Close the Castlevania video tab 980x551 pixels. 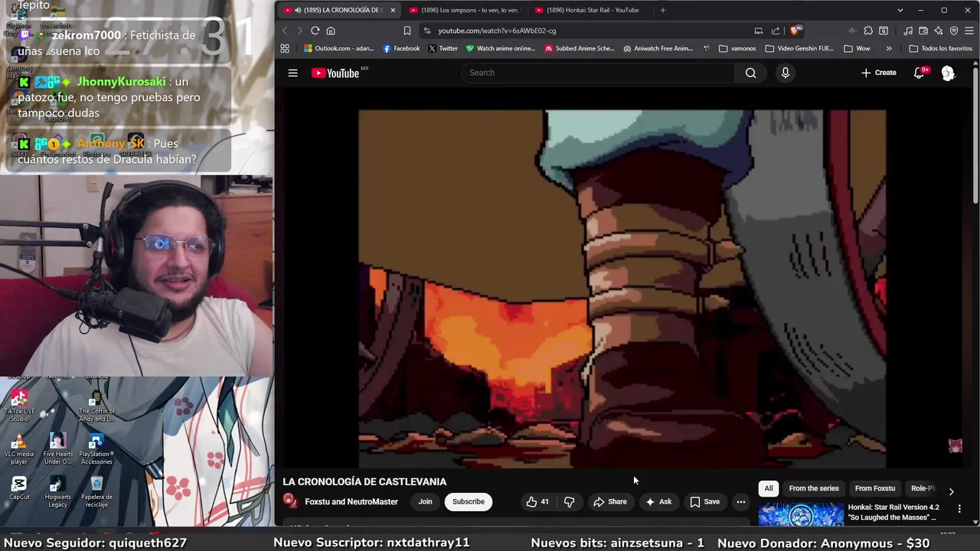click(x=393, y=10)
